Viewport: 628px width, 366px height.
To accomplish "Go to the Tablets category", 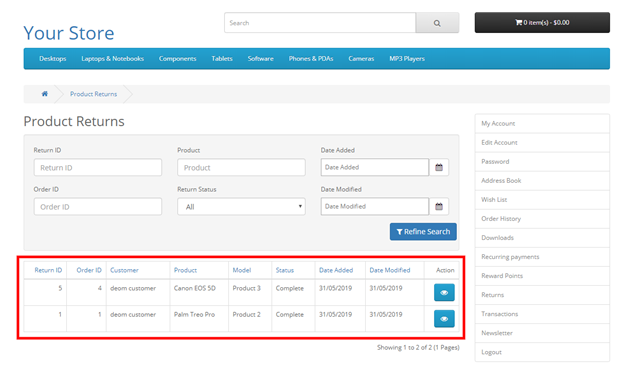I will 222,58.
